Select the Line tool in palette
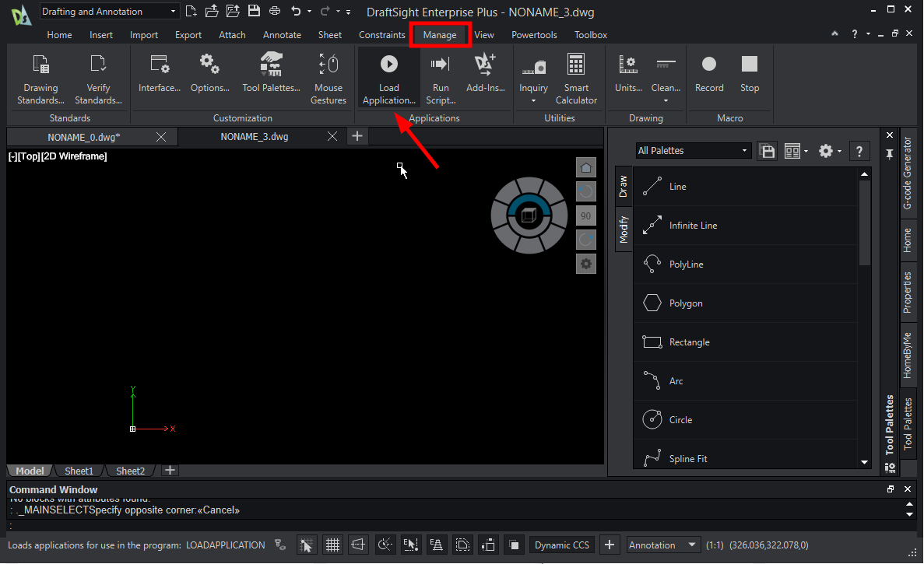This screenshot has width=924, height=564. point(746,187)
